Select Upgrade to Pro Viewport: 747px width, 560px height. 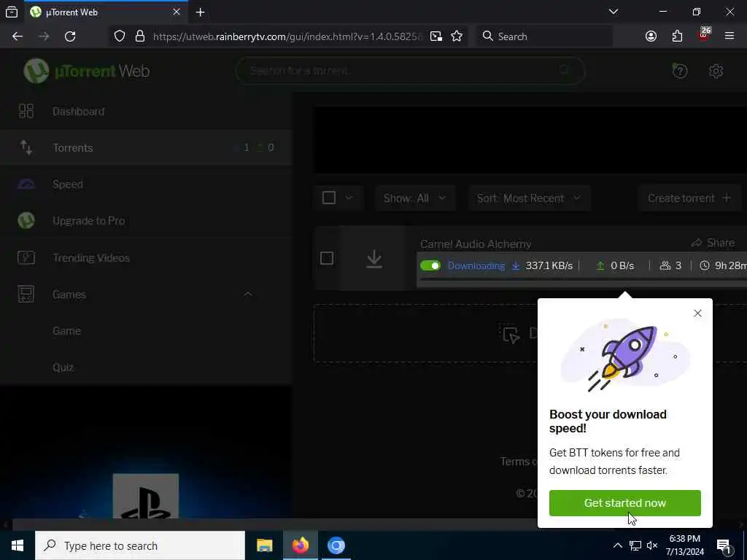(x=88, y=220)
